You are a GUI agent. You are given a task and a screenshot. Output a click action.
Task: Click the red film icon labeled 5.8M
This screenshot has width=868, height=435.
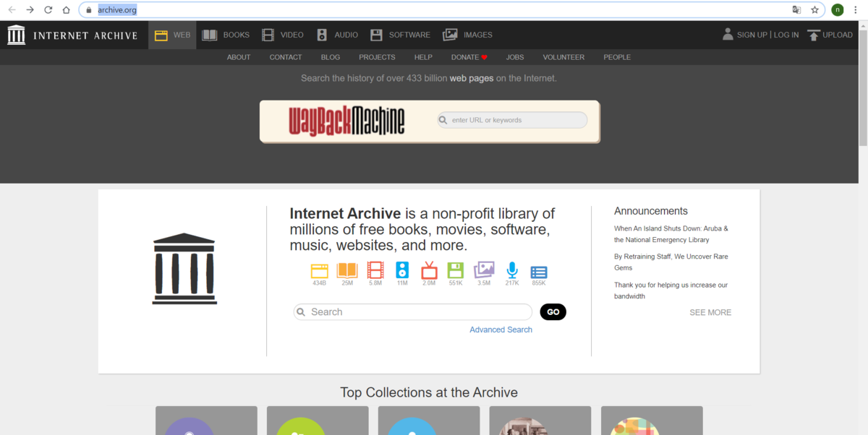point(375,270)
